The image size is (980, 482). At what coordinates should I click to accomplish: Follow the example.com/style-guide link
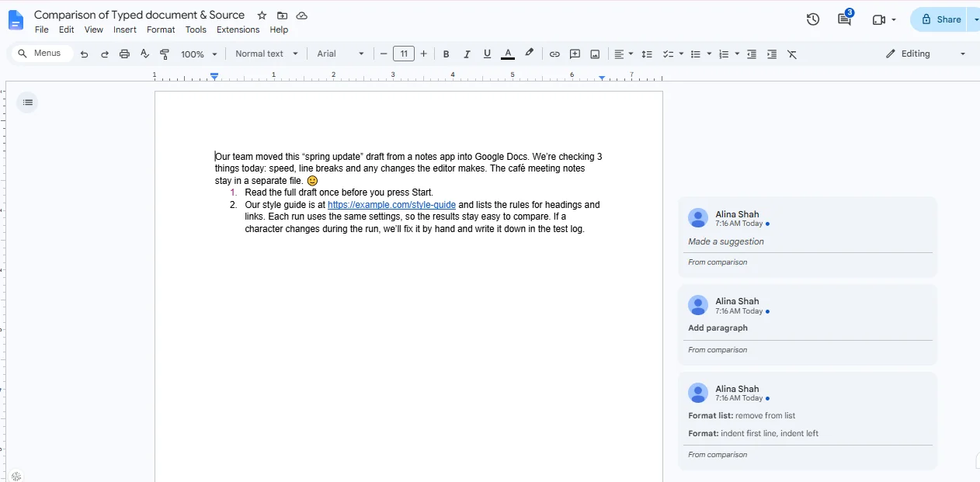tap(391, 205)
